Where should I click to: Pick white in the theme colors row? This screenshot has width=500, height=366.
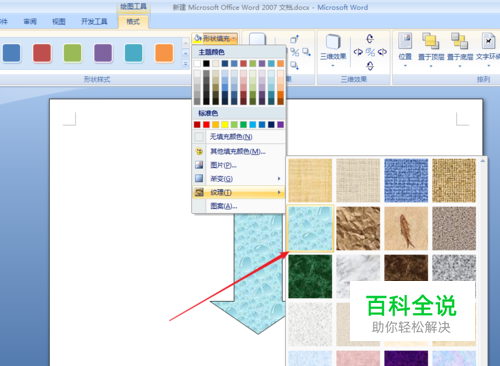197,63
